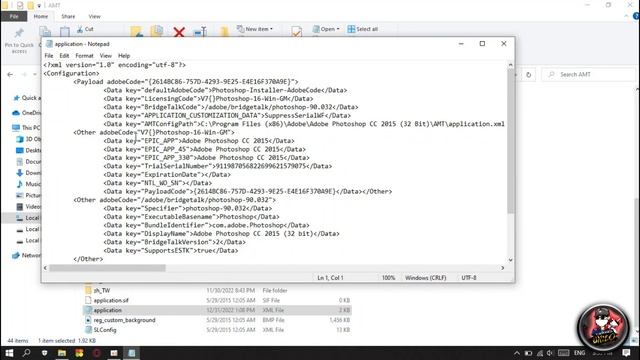Click the Notepad vertical scrollbar thumb
640x360 pixels.
click(510, 141)
